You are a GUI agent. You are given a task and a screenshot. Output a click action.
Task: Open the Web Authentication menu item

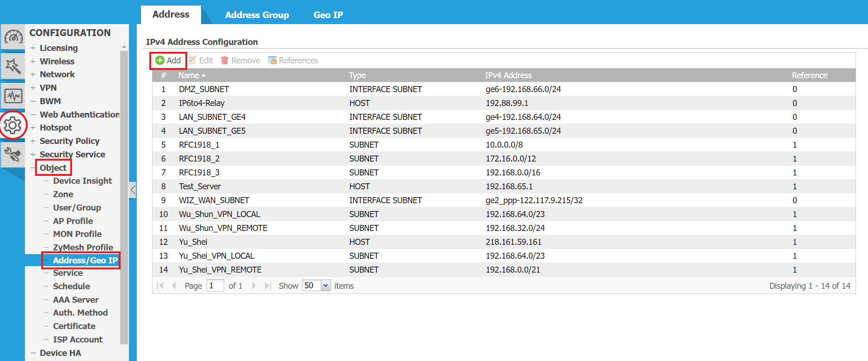(79, 114)
